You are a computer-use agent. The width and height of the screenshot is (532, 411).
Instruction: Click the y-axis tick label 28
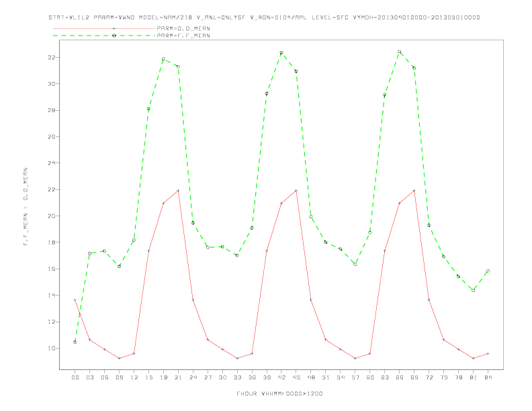point(51,110)
